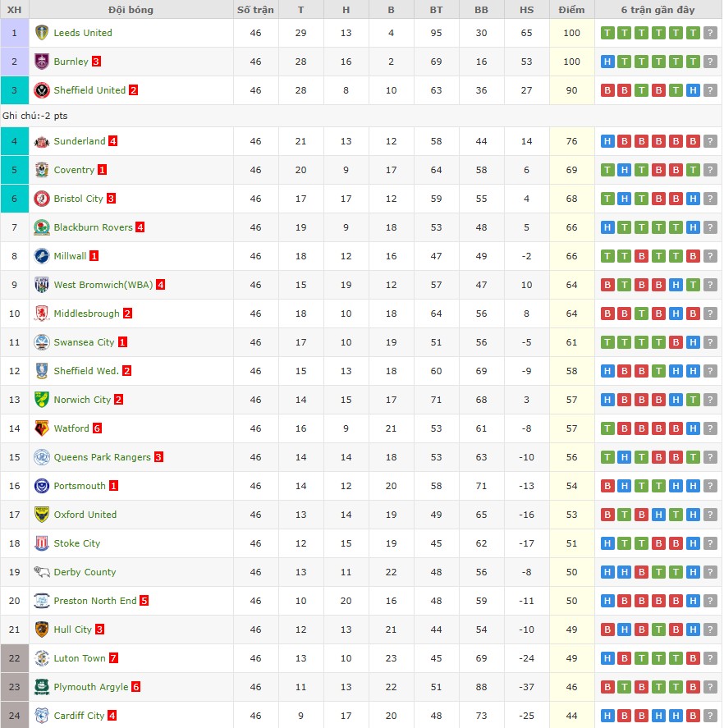Click the Queens Park Rangers crest
724x728 pixels.
(x=42, y=457)
